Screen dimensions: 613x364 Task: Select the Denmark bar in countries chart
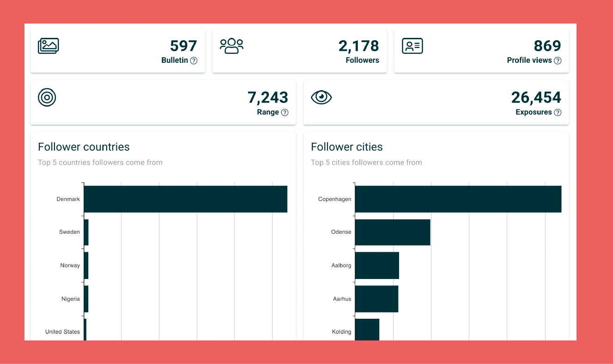185,199
